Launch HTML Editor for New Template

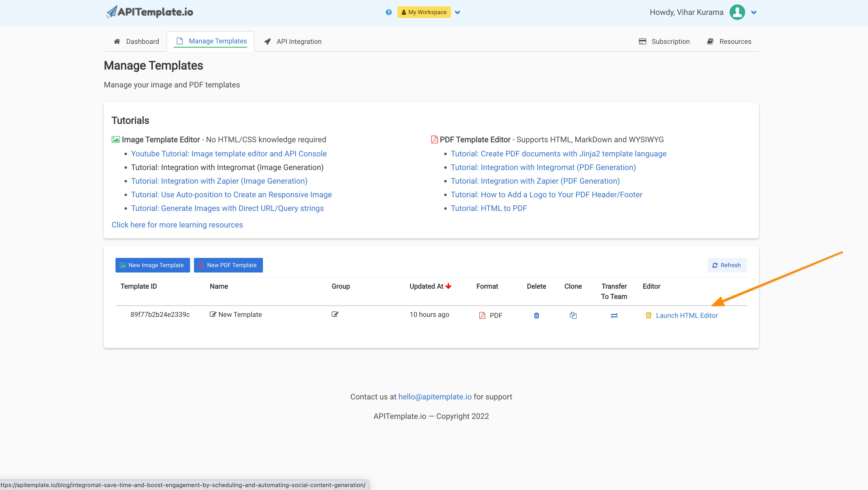[x=687, y=316]
